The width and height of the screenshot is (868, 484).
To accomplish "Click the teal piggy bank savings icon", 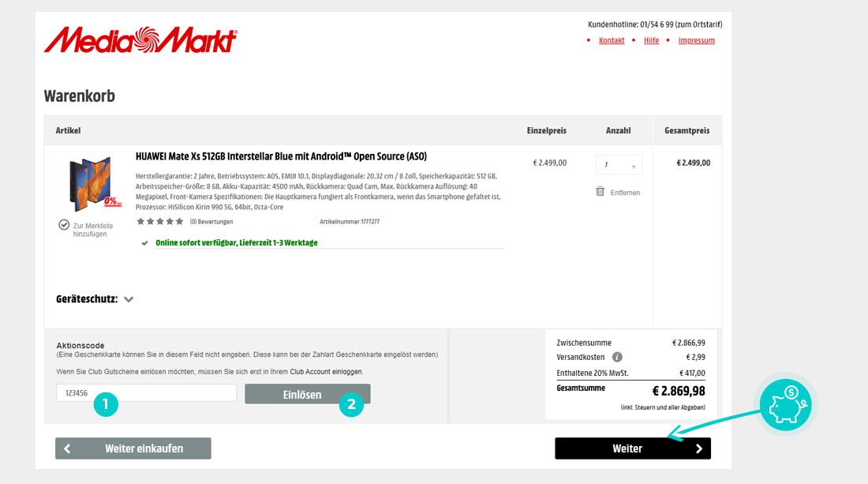I will click(x=785, y=405).
